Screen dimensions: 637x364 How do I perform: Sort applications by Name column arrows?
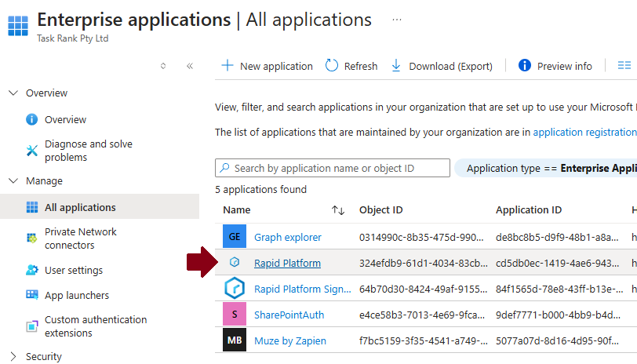coord(338,210)
